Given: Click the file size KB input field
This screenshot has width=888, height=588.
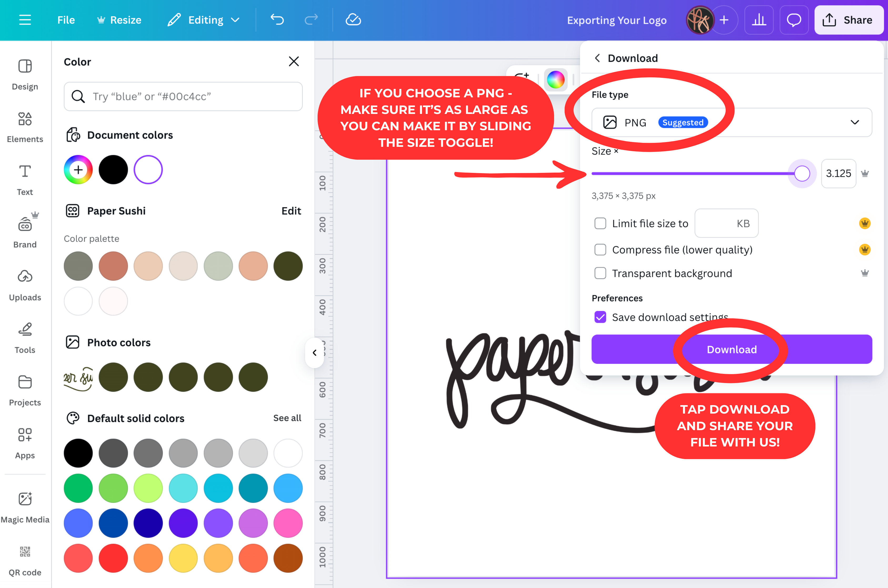Looking at the screenshot, I should pyautogui.click(x=726, y=224).
